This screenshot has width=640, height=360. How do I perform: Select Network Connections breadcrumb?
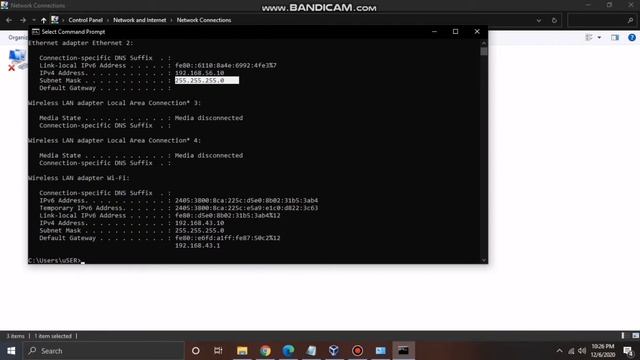(204, 20)
